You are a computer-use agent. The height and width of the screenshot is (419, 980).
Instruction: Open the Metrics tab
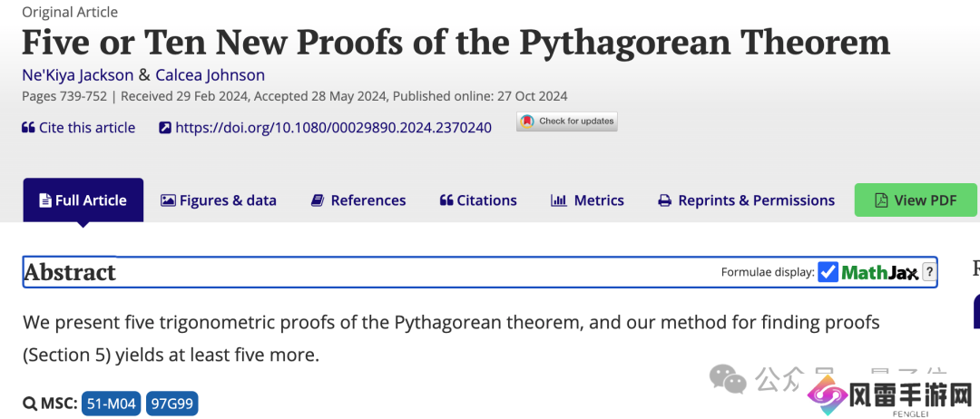coord(598,200)
